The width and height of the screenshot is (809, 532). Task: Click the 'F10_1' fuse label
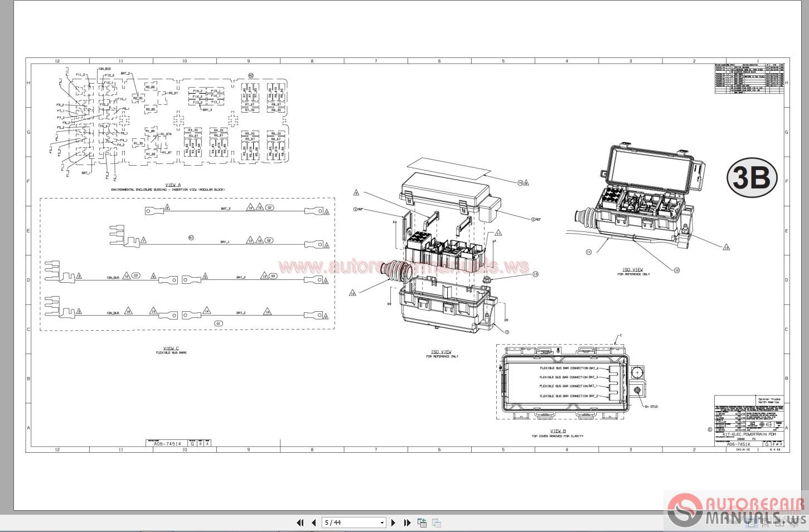[x=122, y=99]
